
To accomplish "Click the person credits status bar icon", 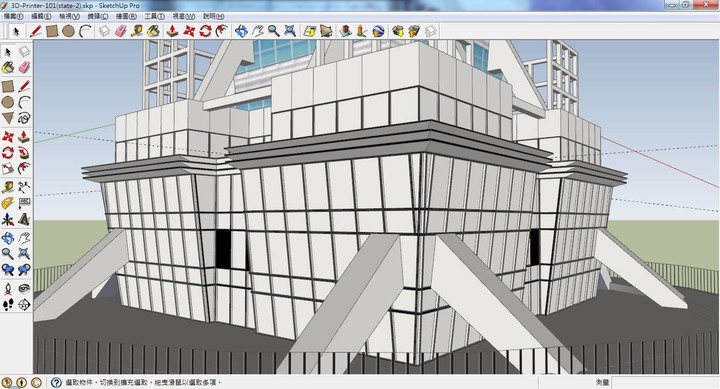I will pos(21,382).
